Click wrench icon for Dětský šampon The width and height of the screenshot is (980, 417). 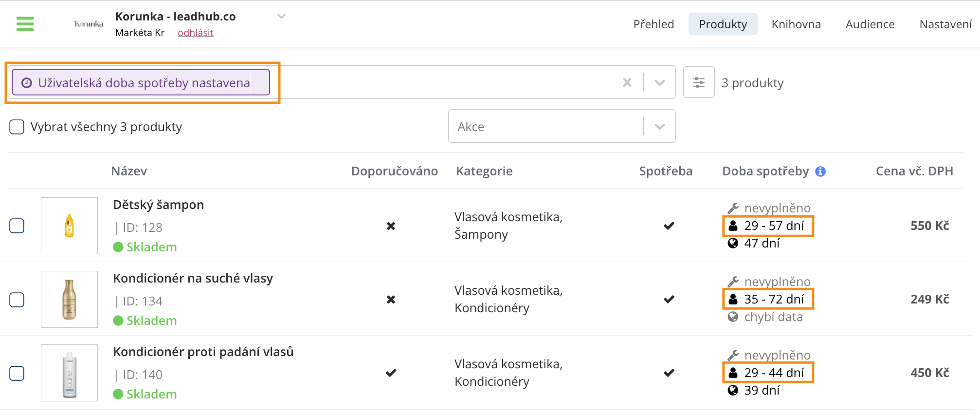point(733,208)
